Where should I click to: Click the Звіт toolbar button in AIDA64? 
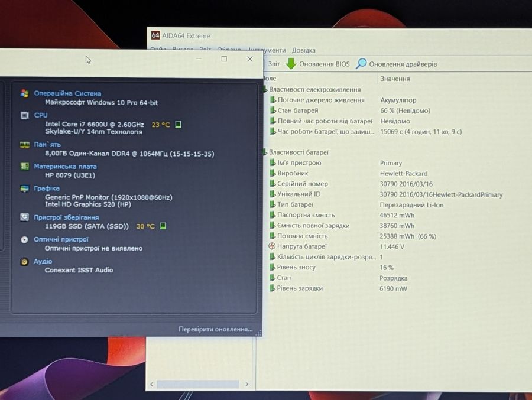(x=274, y=64)
